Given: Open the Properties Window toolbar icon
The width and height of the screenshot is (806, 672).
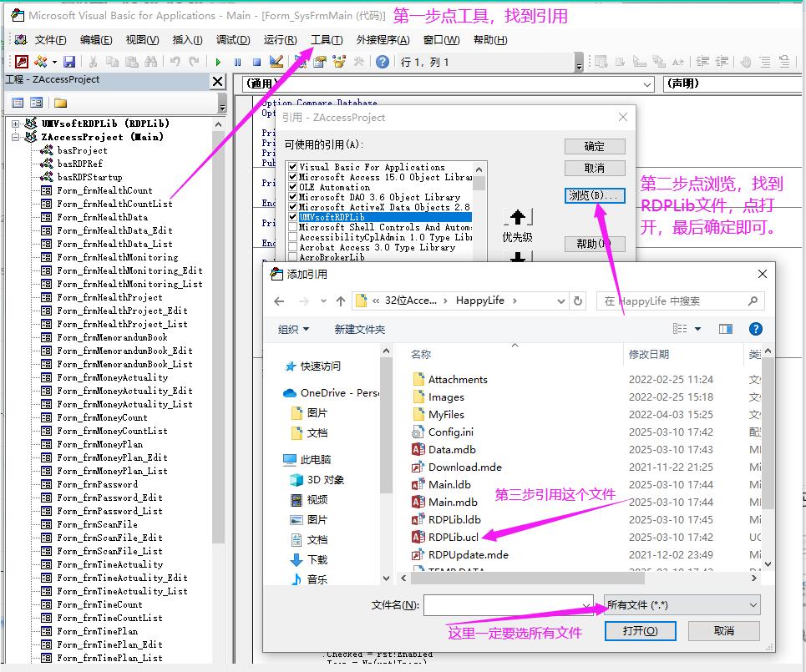Looking at the screenshot, I should point(320,62).
